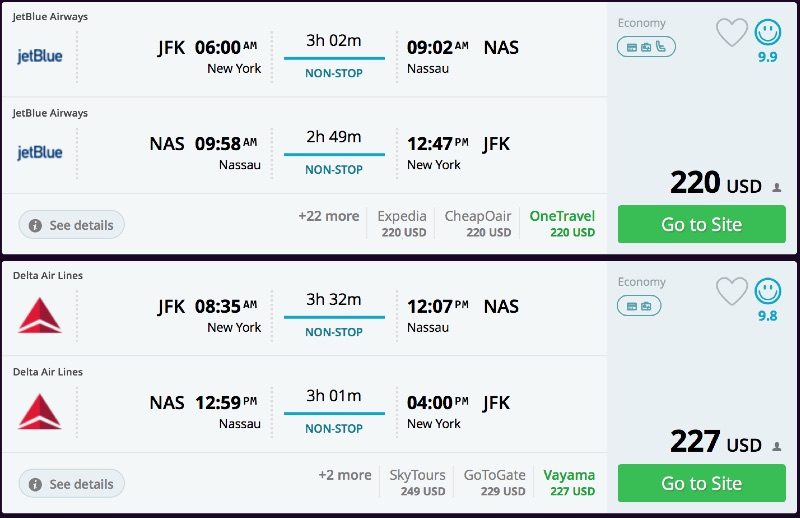800x518 pixels.
Task: Show the +2 more booking options
Action: click(344, 475)
